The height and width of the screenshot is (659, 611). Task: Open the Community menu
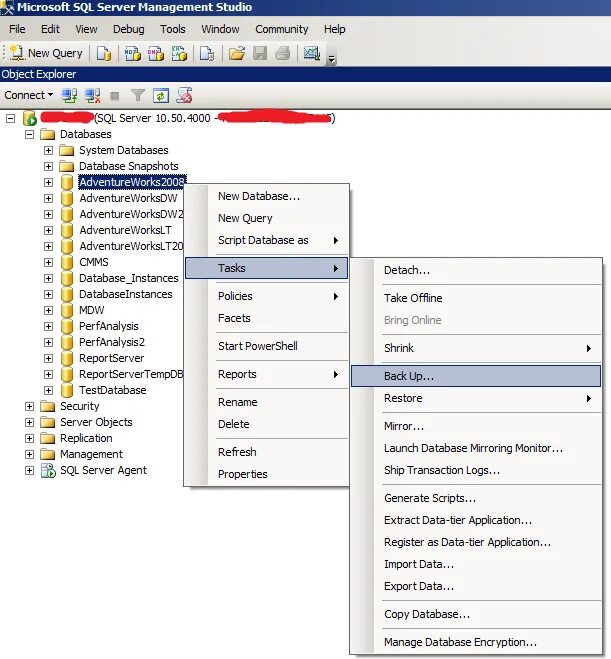pos(282,29)
